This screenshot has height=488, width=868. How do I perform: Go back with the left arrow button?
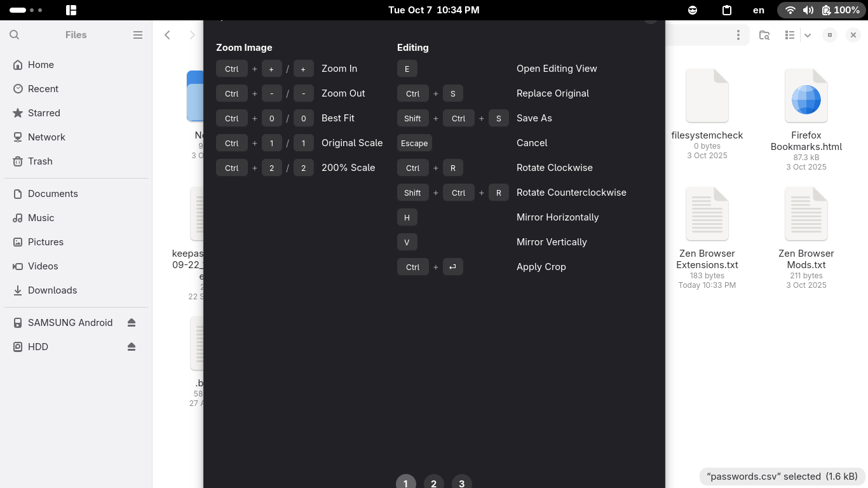click(168, 35)
